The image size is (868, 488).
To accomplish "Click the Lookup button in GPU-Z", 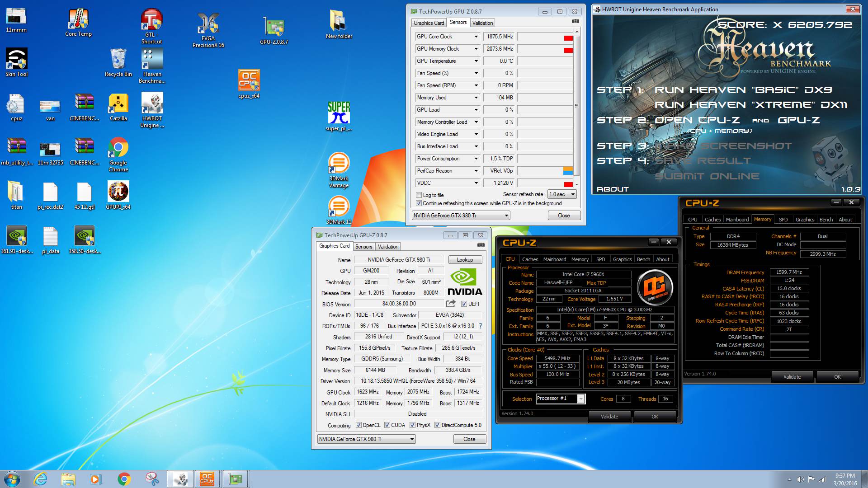I will 465,260.
